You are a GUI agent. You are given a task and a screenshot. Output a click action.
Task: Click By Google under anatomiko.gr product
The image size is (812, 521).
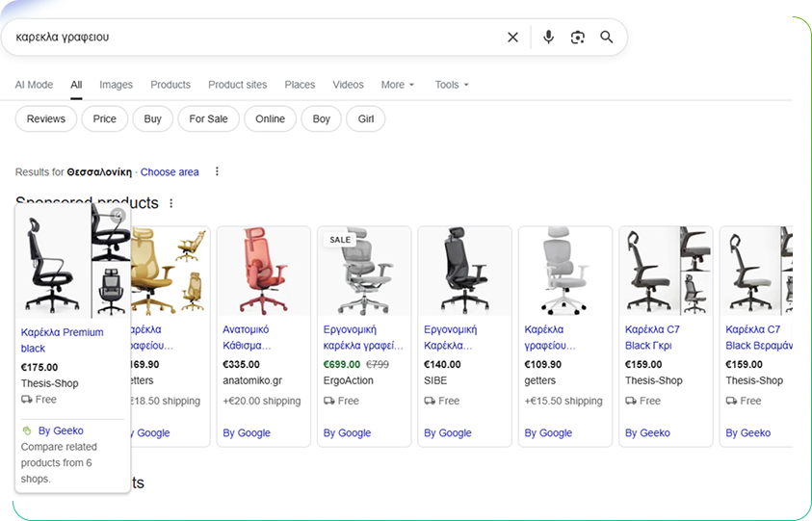247,433
